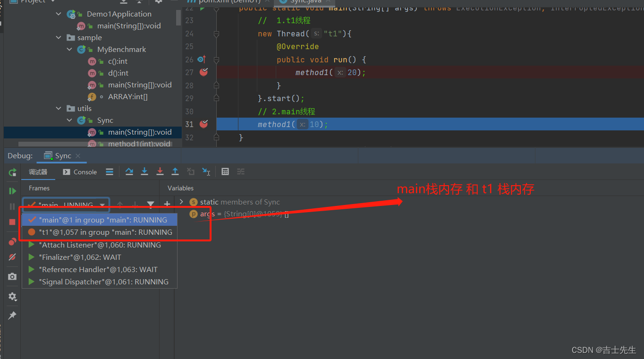Select main(String[]):void under Demo1Application
This screenshot has width=644, height=359.
[129, 26]
